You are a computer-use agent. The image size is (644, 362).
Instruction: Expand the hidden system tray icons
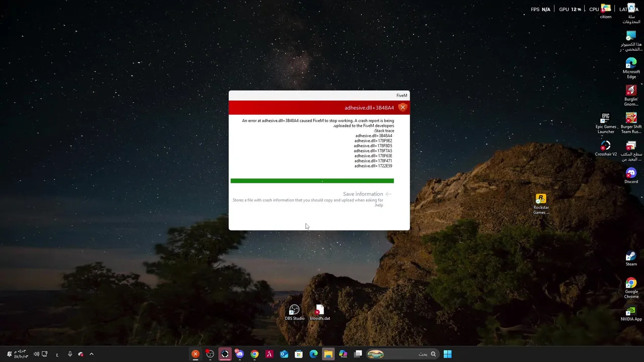91,354
